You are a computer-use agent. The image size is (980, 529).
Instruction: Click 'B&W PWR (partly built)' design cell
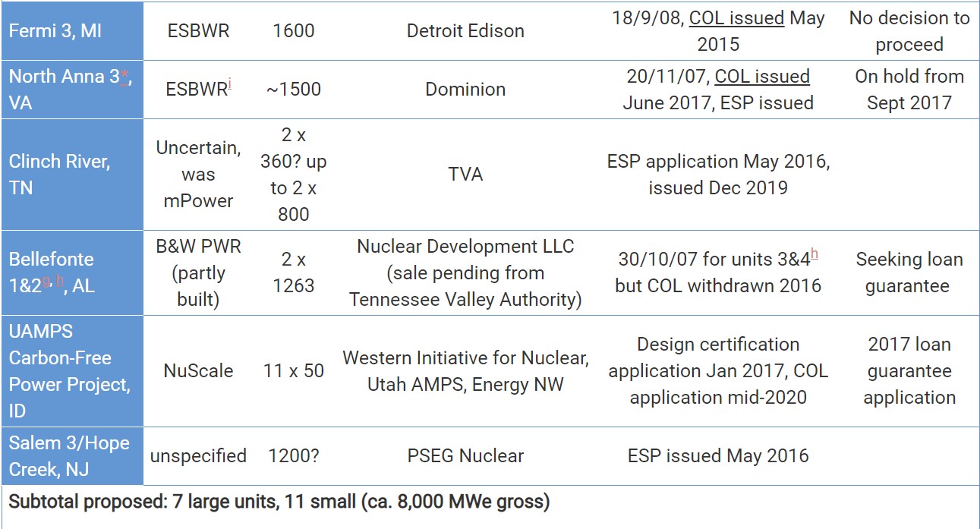(198, 273)
